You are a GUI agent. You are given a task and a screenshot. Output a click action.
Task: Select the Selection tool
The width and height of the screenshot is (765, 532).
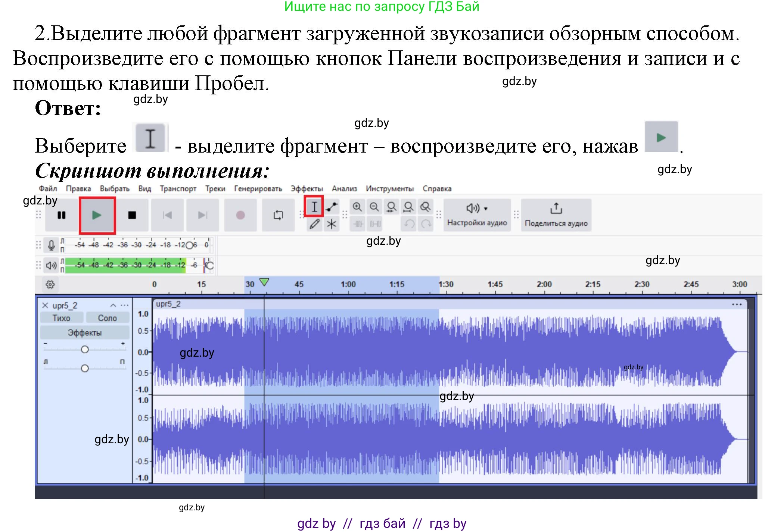(x=314, y=206)
